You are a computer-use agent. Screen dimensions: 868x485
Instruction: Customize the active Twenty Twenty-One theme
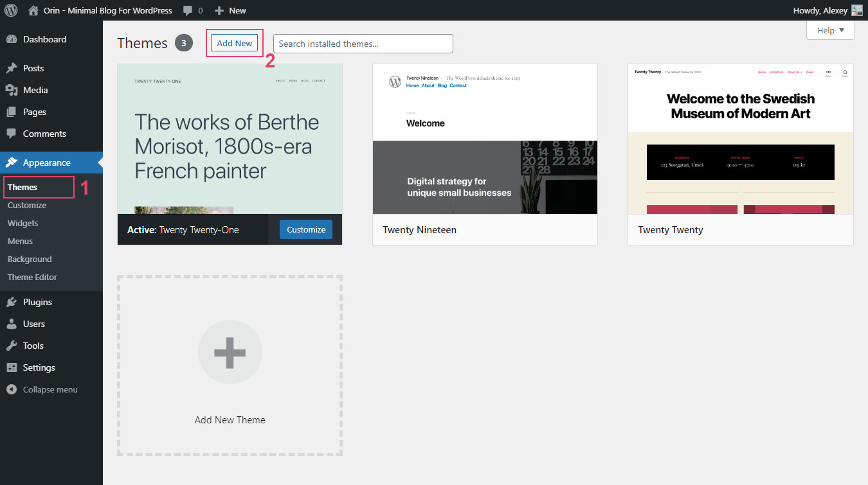[x=305, y=229]
